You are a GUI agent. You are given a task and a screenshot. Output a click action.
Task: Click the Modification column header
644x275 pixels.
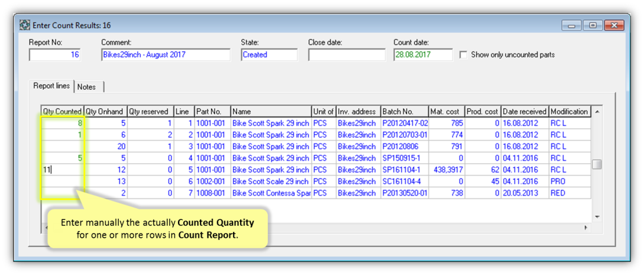569,111
